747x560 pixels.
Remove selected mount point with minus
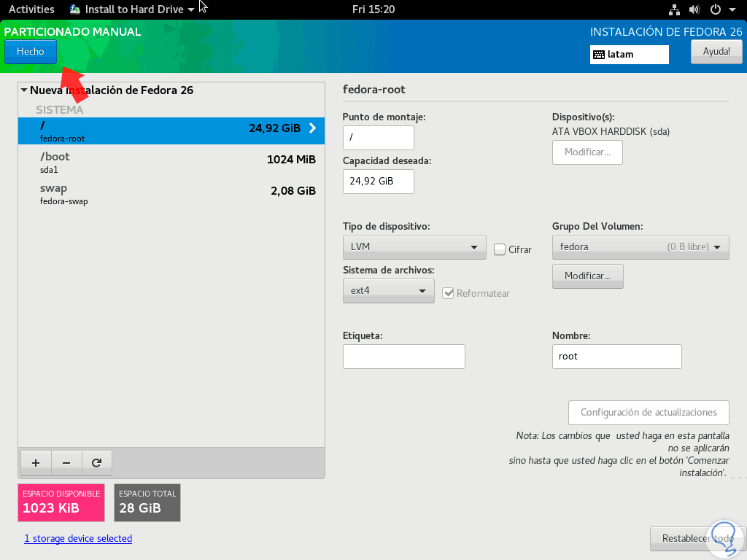click(x=66, y=463)
